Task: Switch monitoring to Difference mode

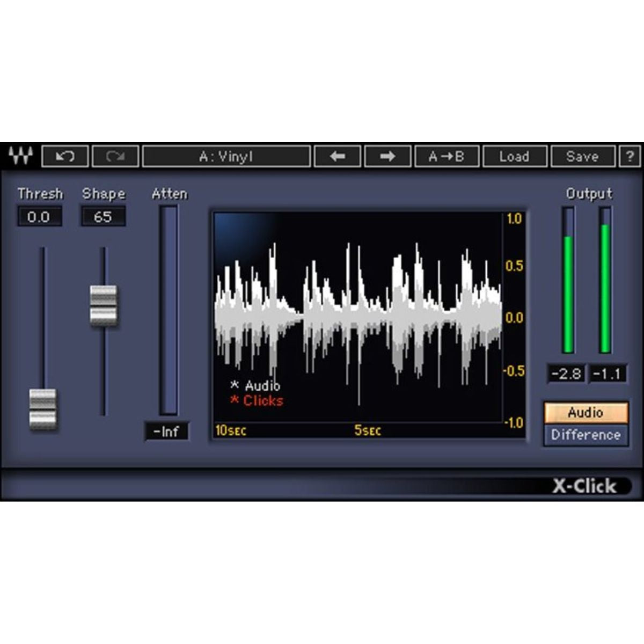Action: [x=586, y=435]
